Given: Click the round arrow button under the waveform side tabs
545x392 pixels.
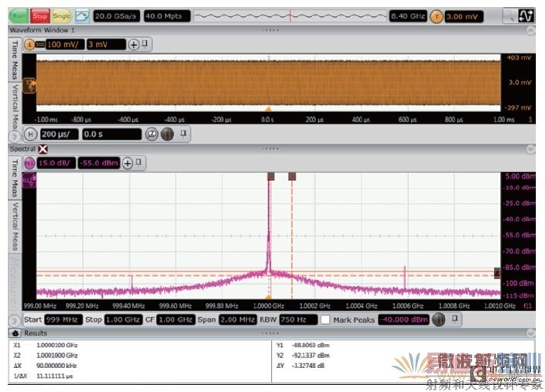Looking at the screenshot, I should 14,136.
